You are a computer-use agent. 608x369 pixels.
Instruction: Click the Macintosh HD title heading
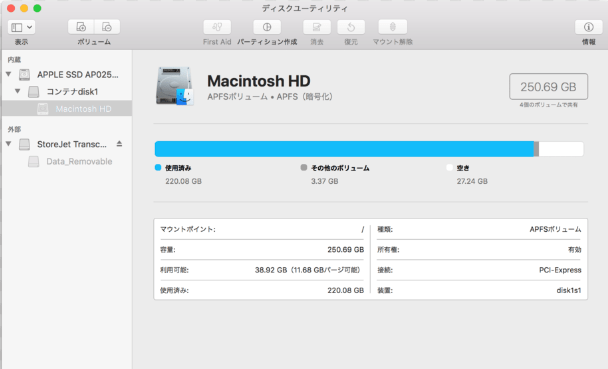pos(259,81)
